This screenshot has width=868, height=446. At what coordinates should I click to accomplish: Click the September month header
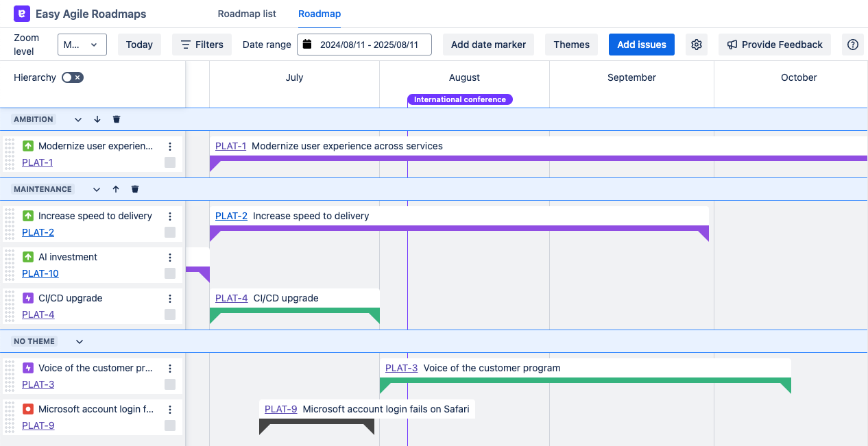631,77
